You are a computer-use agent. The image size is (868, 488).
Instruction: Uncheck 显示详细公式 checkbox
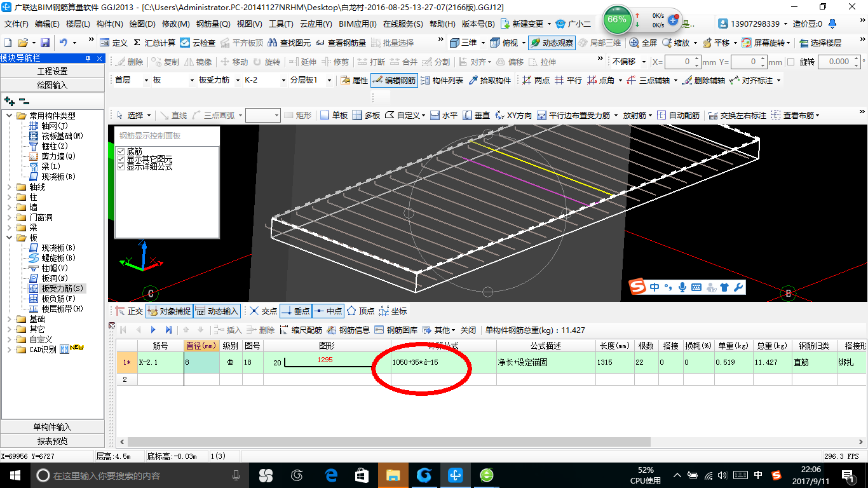pos(121,166)
